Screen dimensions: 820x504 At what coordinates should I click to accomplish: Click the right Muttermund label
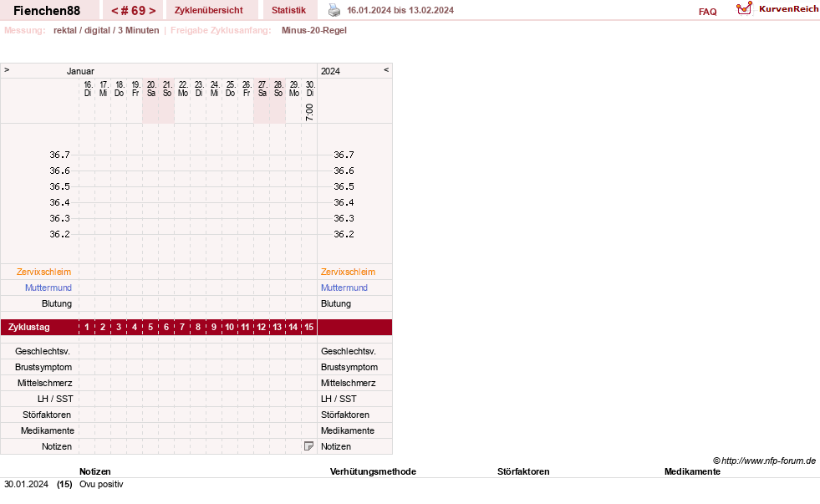click(x=344, y=288)
